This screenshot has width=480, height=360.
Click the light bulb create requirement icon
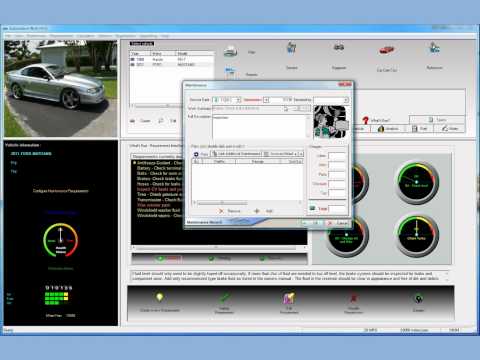click(x=159, y=297)
